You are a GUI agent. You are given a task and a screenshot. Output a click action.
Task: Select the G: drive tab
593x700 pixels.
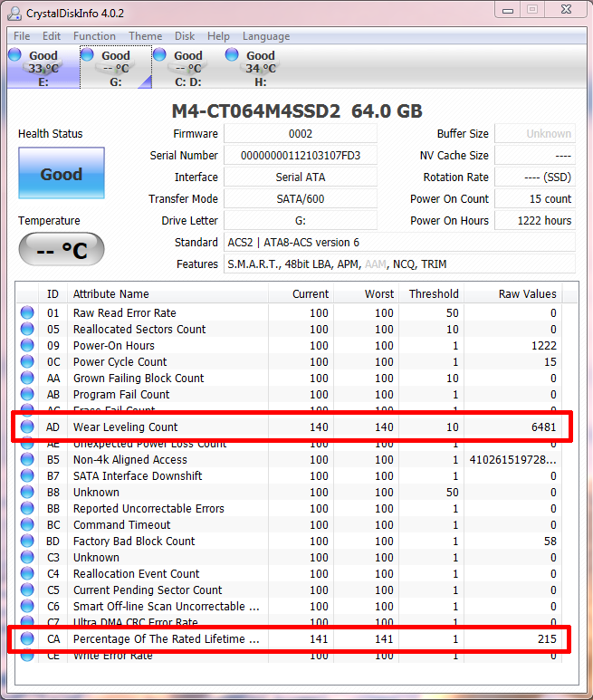point(116,67)
